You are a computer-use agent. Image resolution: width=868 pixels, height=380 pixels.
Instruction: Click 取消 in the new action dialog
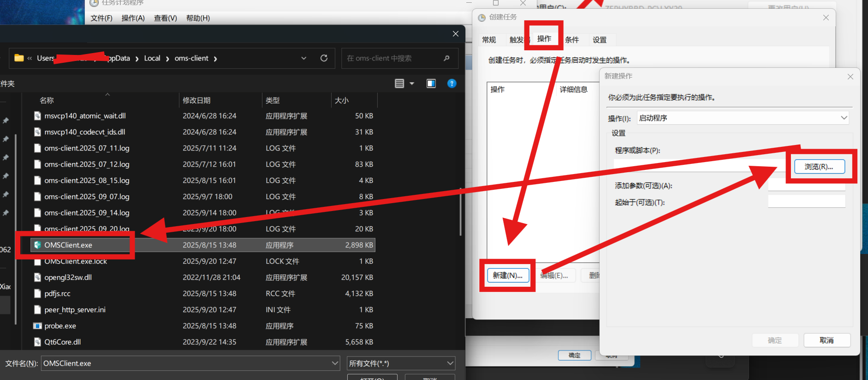[x=826, y=340]
